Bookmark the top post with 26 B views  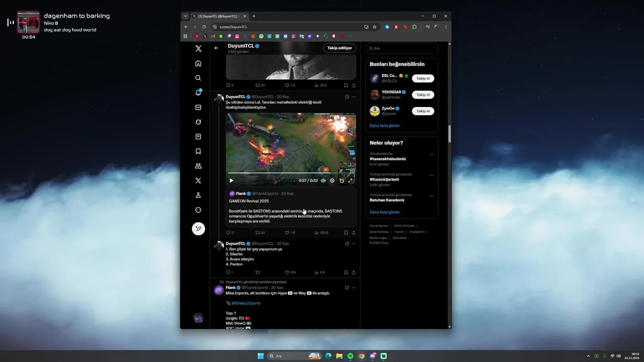pos(346,85)
